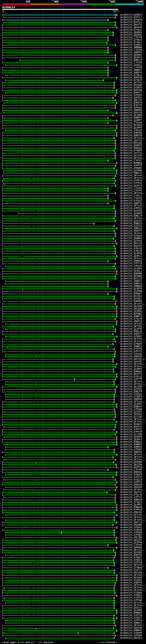146x644 pixels.
Task: Click the white query sequence ruler bar
Action: [60, 9]
